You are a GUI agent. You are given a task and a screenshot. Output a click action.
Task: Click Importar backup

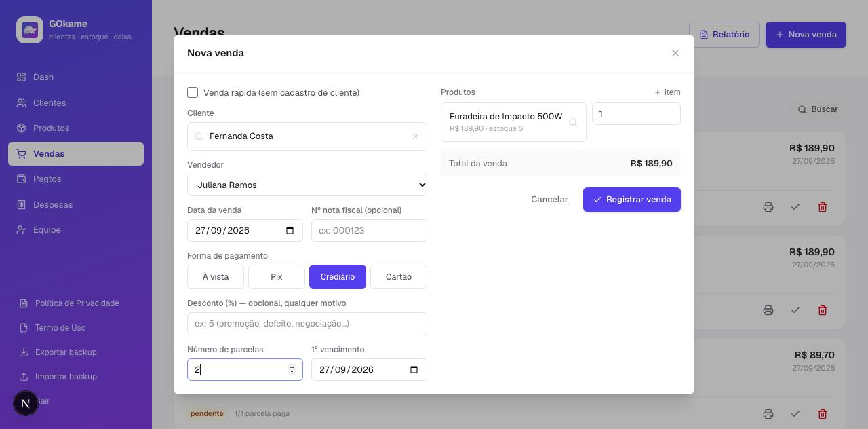click(76, 377)
